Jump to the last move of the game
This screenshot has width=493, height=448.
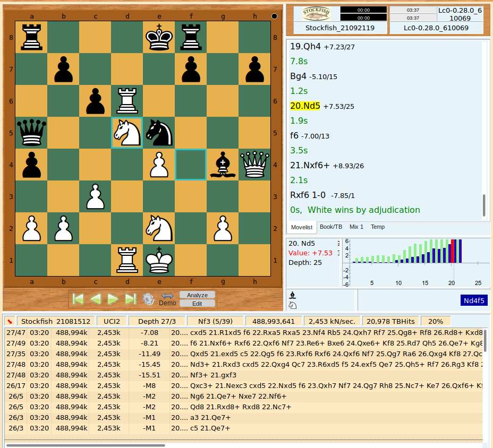coord(131,299)
